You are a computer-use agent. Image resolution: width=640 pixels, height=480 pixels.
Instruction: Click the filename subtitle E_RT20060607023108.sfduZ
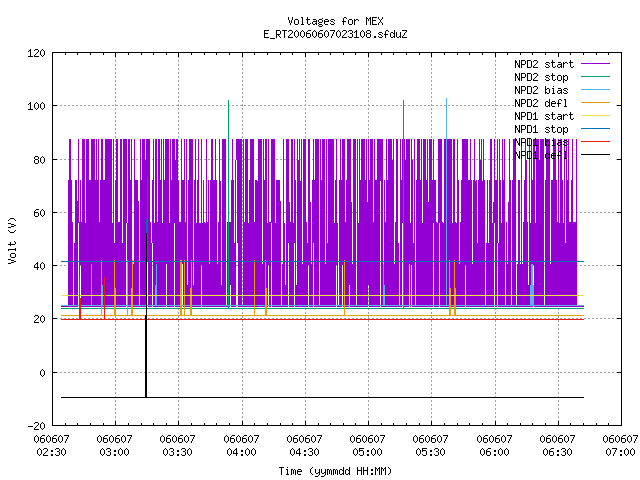click(335, 34)
